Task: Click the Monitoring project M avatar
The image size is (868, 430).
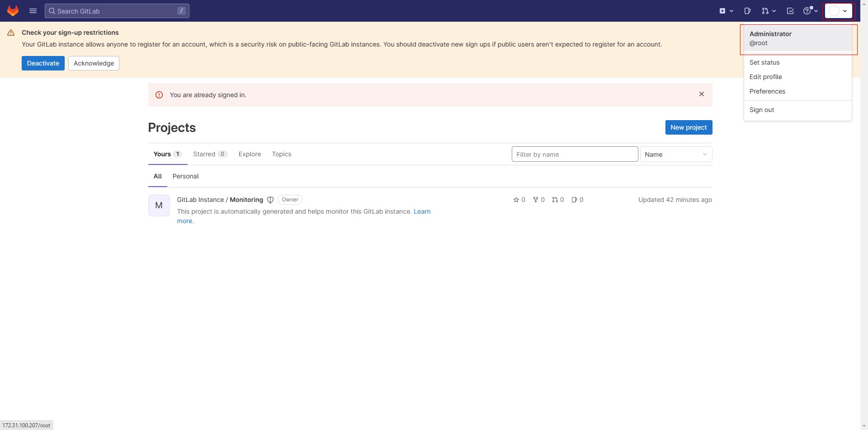Action: pos(159,206)
